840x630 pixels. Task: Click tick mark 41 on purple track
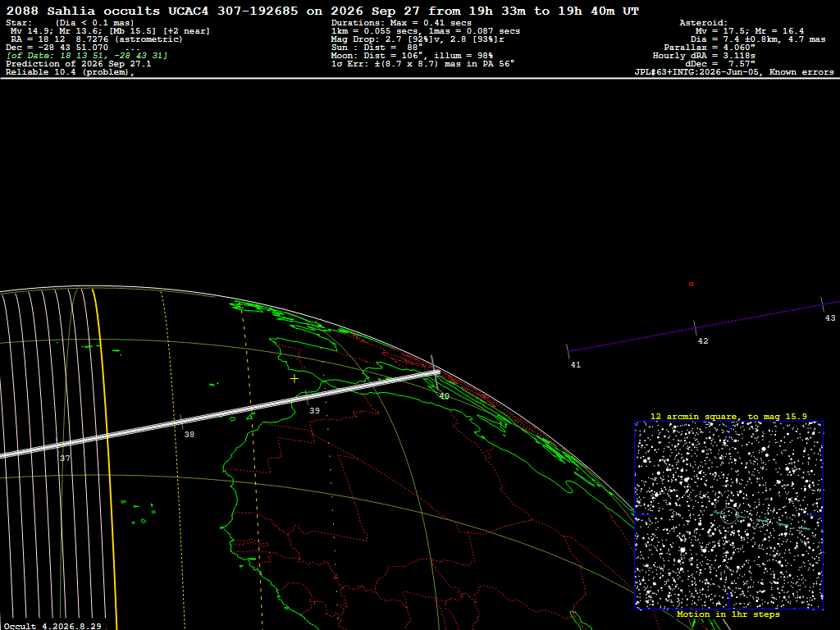point(568,351)
